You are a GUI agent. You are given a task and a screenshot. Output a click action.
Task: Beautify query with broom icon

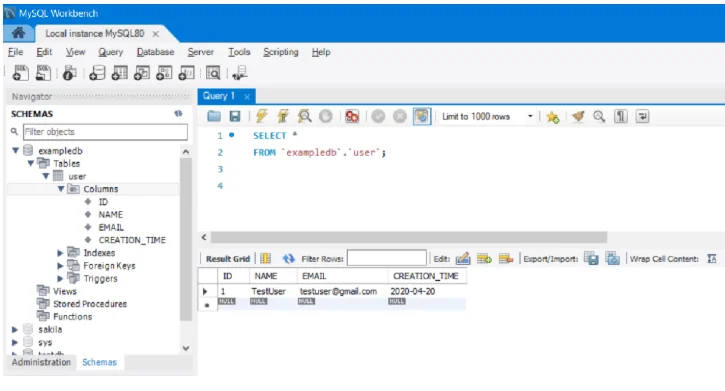pyautogui.click(x=578, y=116)
